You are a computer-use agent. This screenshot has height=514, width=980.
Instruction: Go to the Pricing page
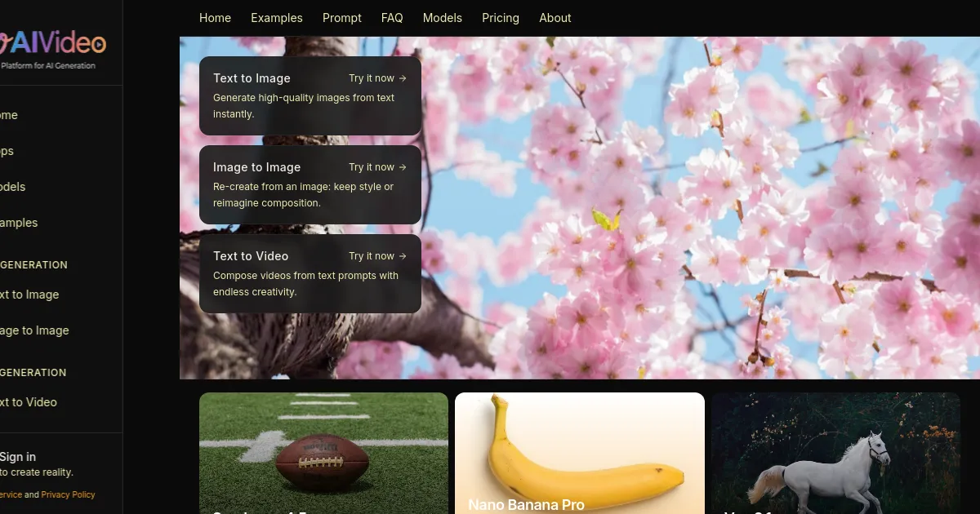point(500,18)
